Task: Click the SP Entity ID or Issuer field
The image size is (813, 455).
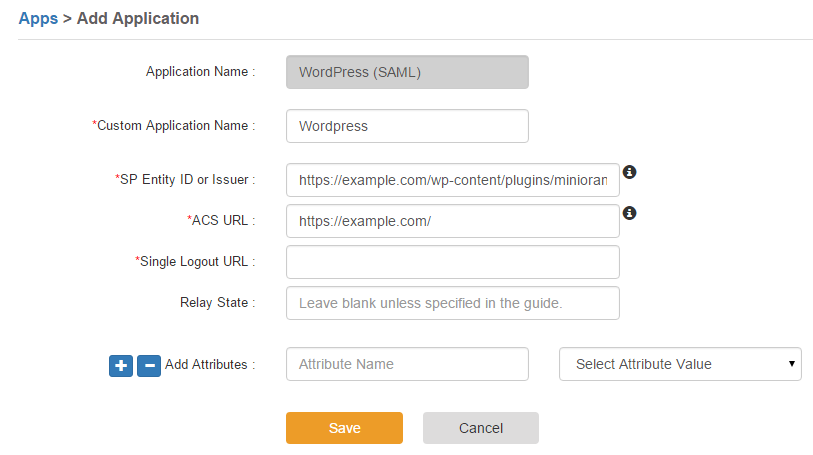Action: coord(453,180)
